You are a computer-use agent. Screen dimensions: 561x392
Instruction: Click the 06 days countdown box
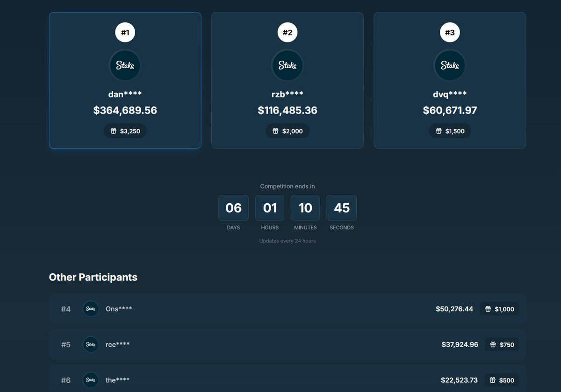233,208
